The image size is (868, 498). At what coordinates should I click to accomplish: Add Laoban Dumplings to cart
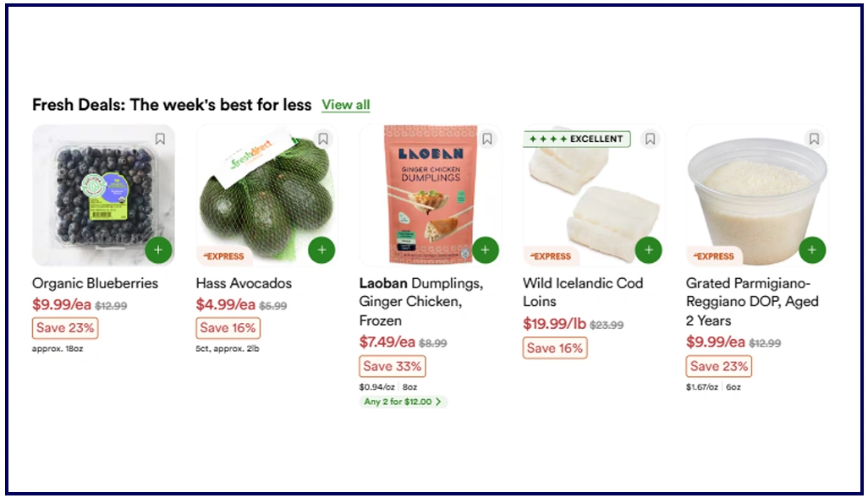pyautogui.click(x=485, y=250)
